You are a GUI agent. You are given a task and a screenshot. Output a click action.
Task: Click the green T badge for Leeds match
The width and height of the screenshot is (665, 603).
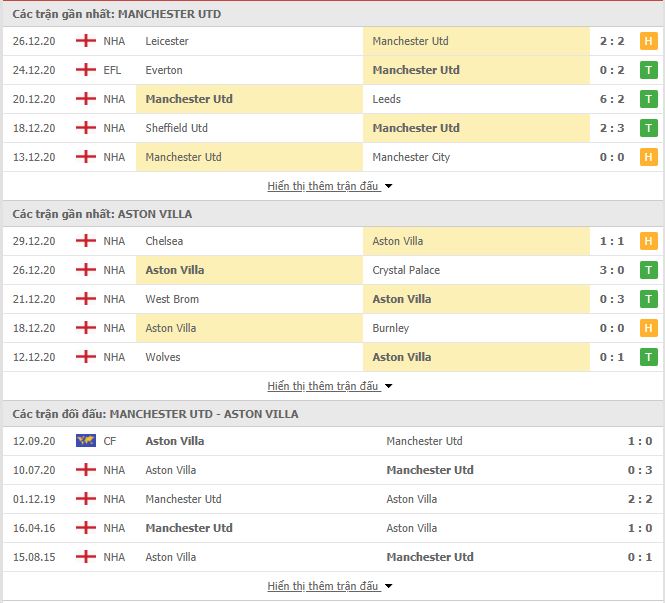pos(648,99)
